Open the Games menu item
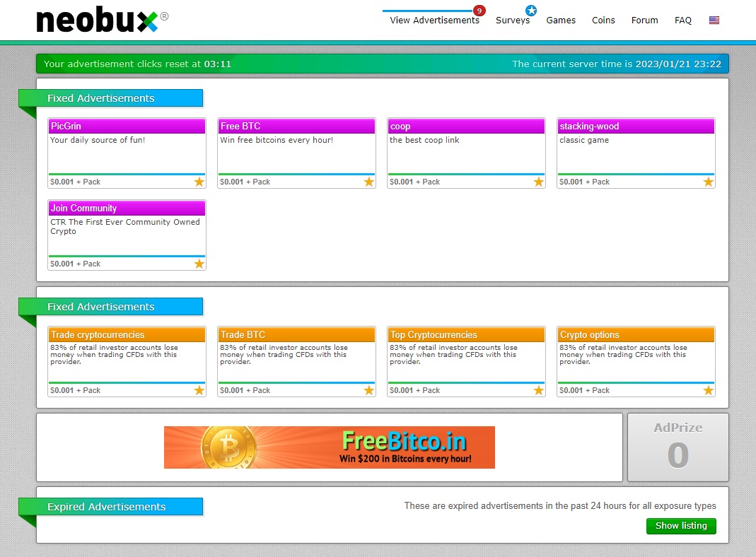The height and width of the screenshot is (557, 756). [x=561, y=20]
